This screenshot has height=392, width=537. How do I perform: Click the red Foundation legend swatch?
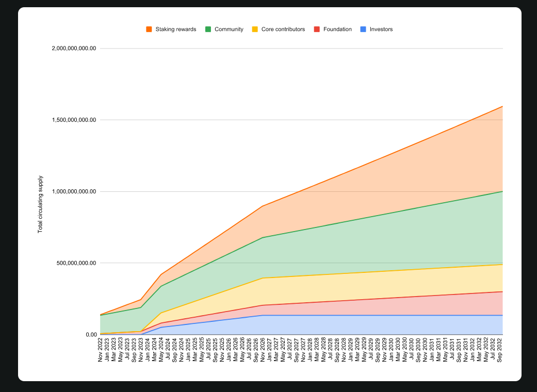[317, 29]
